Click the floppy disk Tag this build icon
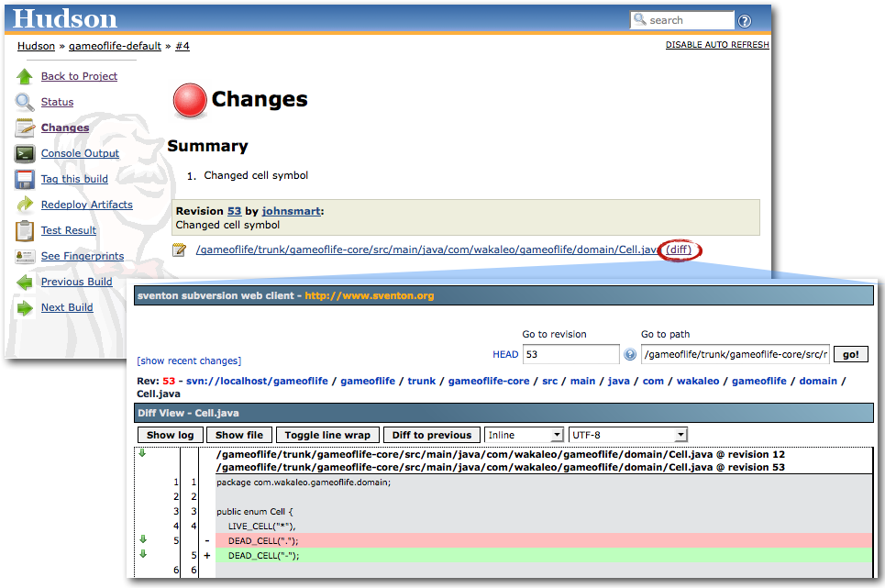The width and height of the screenshot is (885, 588). click(25, 179)
